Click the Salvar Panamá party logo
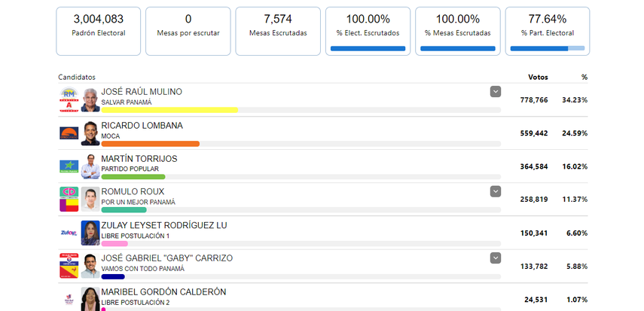Viewport: 644px width, 311px height. 69,100
